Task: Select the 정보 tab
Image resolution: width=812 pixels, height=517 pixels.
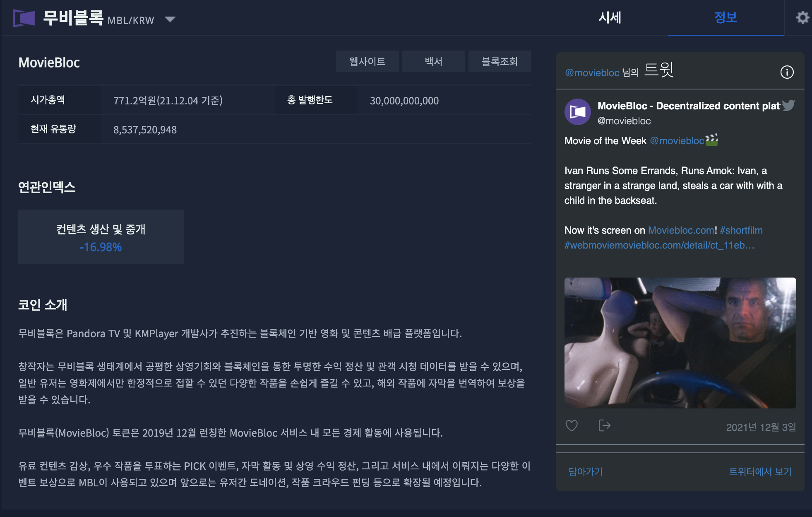Action: (726, 18)
